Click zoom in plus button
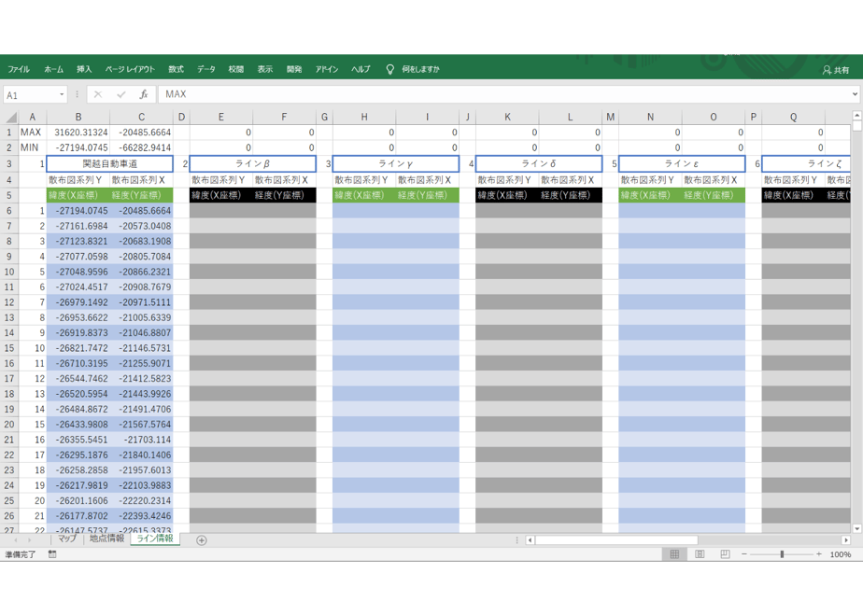Screen dimensions: 863x616 pos(819,553)
